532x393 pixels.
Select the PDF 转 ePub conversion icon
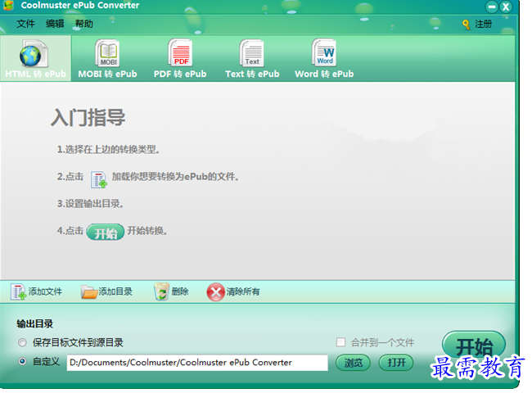(180, 52)
